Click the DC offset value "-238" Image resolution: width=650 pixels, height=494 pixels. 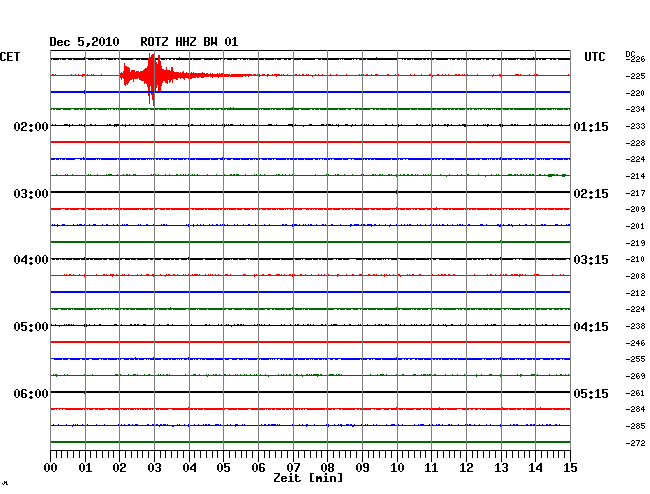[x=635, y=327]
